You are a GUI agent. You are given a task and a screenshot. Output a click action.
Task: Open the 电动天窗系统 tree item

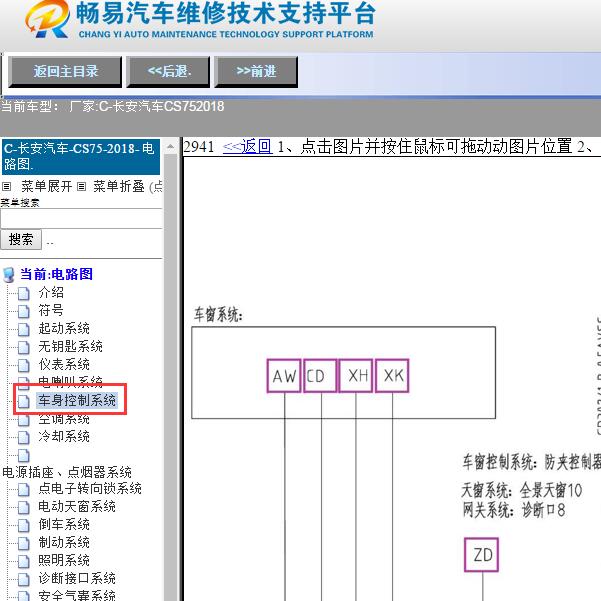click(77, 507)
